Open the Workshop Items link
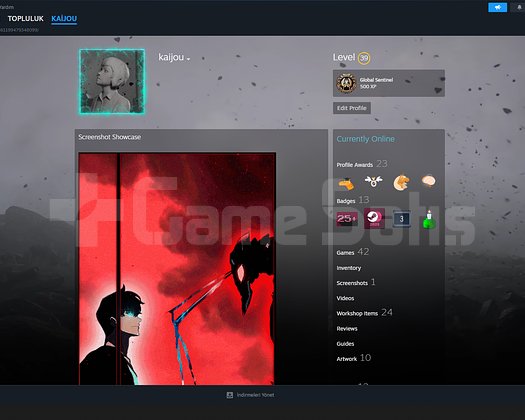Image resolution: width=525 pixels, height=420 pixels. coord(357,313)
